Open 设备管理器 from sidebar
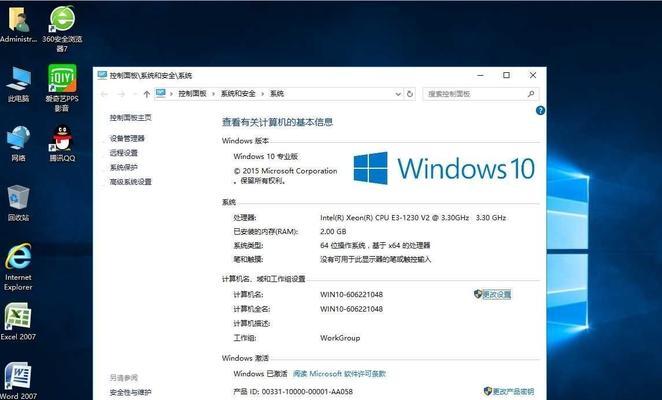 (127, 138)
